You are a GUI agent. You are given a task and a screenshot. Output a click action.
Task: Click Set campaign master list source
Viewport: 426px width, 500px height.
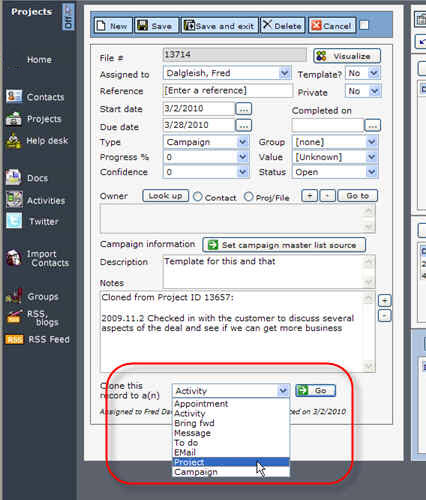(x=284, y=245)
